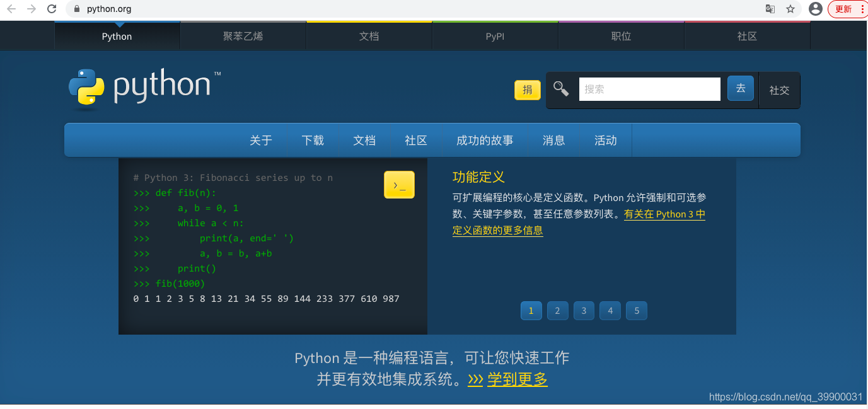The image size is (868, 409).
Task: Open the PyPI top tab
Action: [x=495, y=36]
